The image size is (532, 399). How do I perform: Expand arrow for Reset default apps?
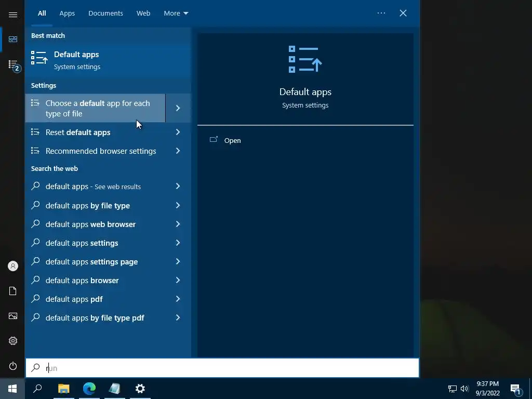178,132
